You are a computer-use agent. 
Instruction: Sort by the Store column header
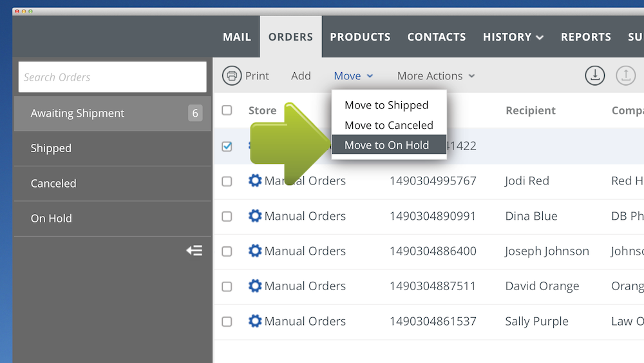tap(263, 110)
